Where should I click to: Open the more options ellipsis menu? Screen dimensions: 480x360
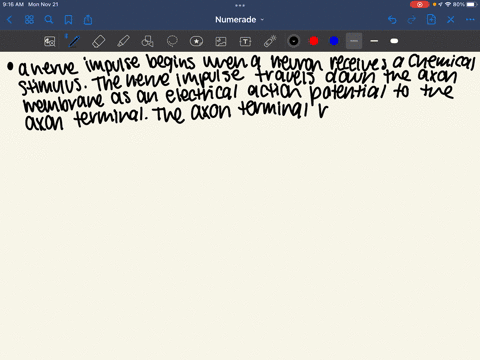pyautogui.click(x=470, y=20)
